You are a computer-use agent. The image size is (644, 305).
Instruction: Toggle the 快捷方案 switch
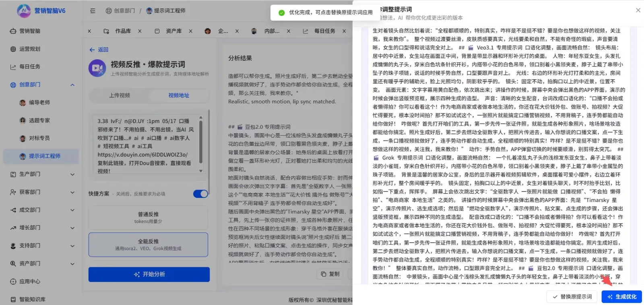tap(200, 194)
